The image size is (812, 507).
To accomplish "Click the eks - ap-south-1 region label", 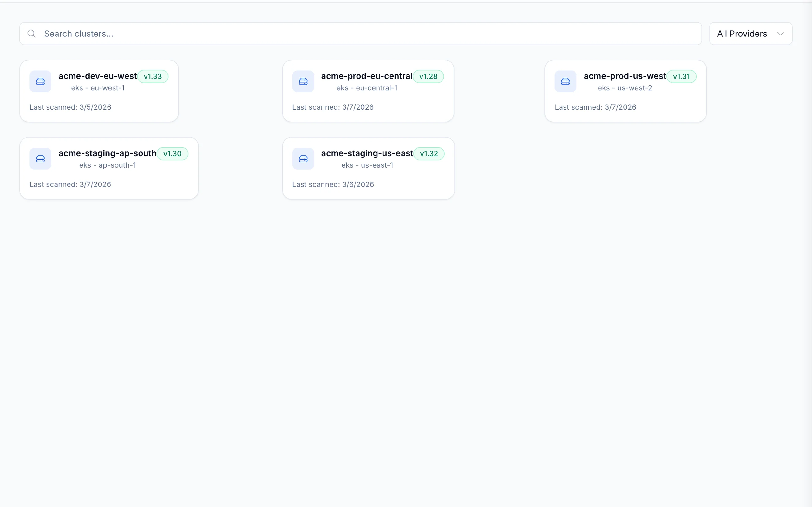I will [108, 165].
